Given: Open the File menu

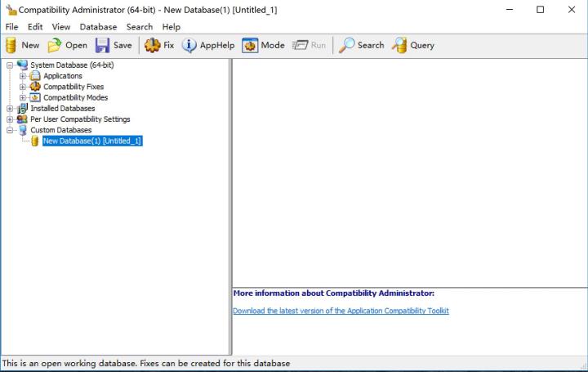Looking at the screenshot, I should pos(11,27).
